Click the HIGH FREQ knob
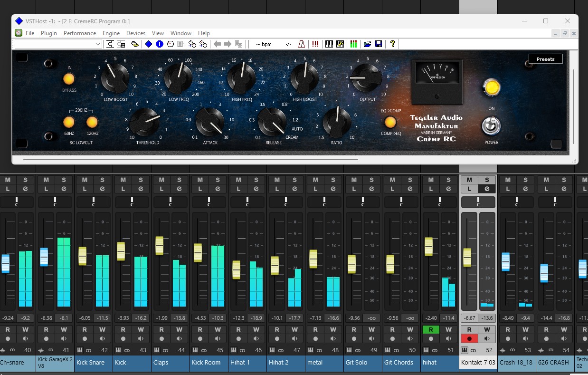 point(242,78)
